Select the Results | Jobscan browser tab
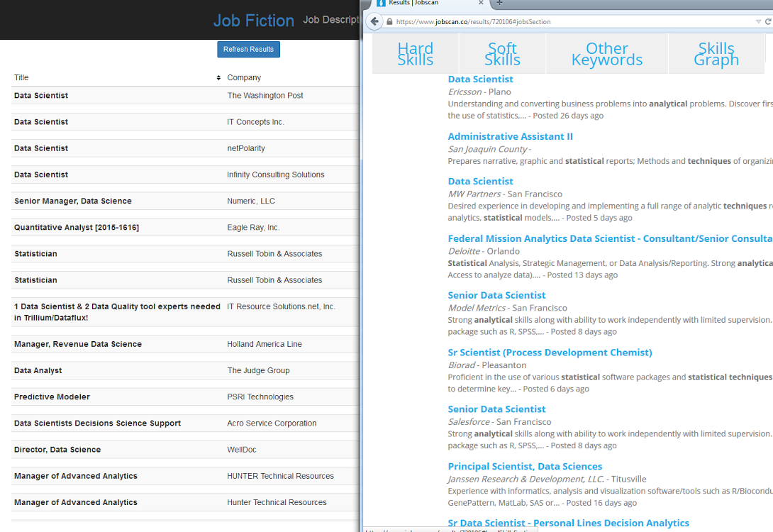Viewport: 773px width, 532px height. click(429, 3)
